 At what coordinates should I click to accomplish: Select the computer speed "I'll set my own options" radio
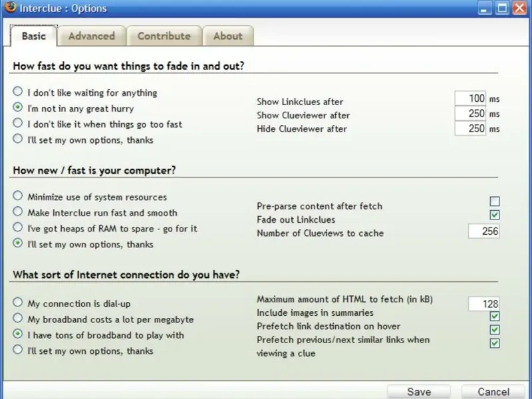(18, 243)
